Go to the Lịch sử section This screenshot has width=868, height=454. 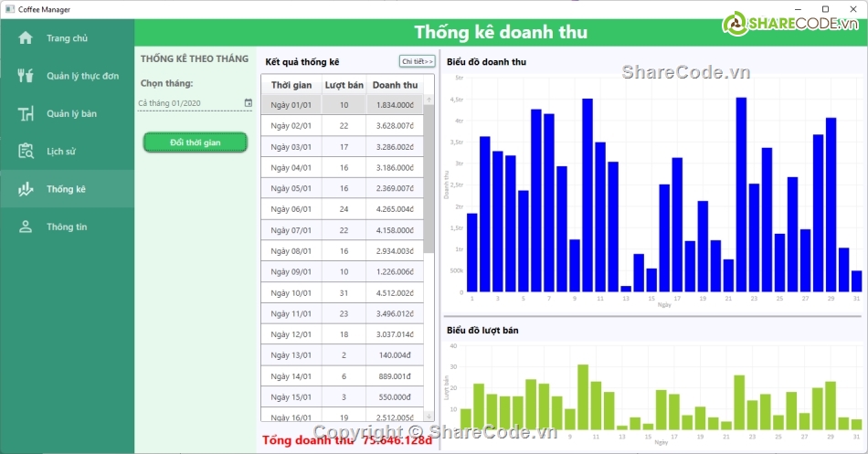(x=61, y=152)
